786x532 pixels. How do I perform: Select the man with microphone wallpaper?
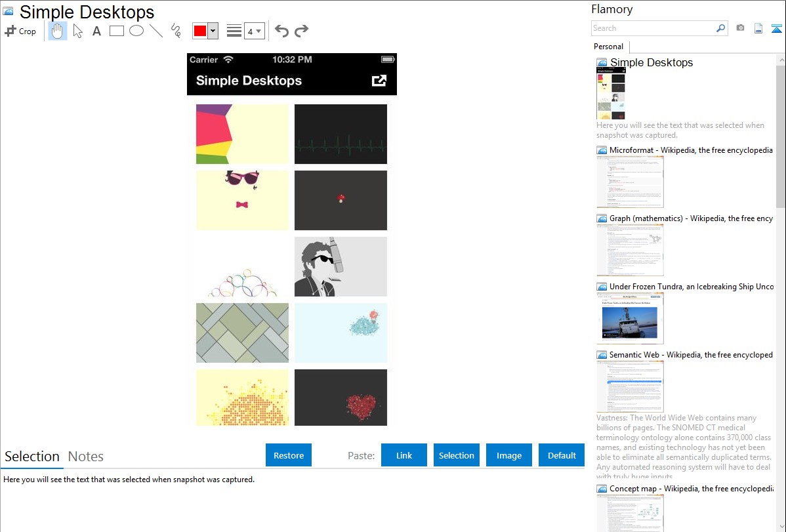pos(341,266)
